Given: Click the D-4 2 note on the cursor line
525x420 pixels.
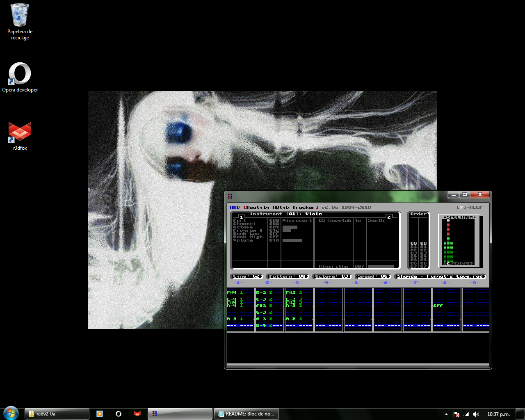Looking at the screenshot, I should 265,325.
